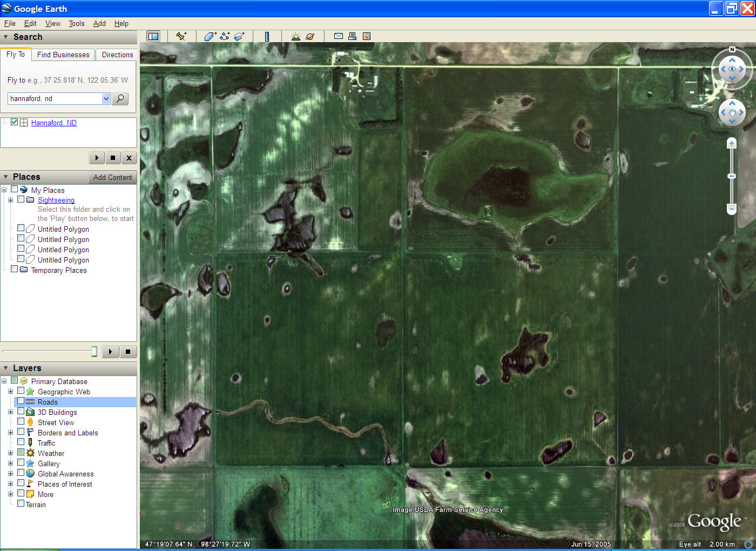756x551 pixels.
Task: Click the search magnifier button
Action: coord(120,98)
